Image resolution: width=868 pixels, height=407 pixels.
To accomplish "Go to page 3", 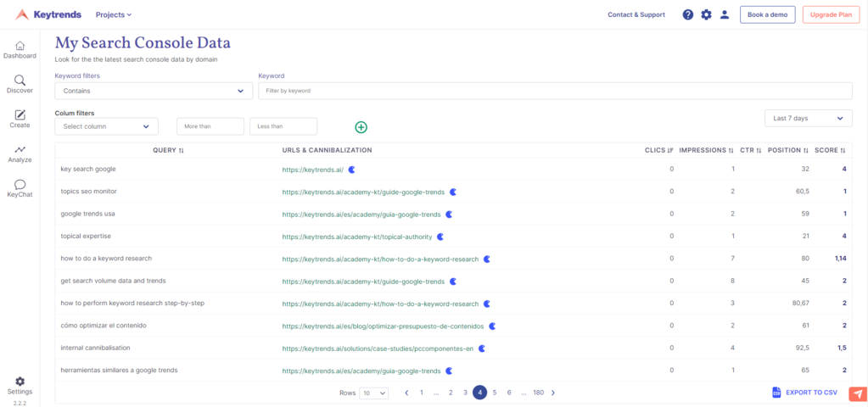I will [466, 393].
